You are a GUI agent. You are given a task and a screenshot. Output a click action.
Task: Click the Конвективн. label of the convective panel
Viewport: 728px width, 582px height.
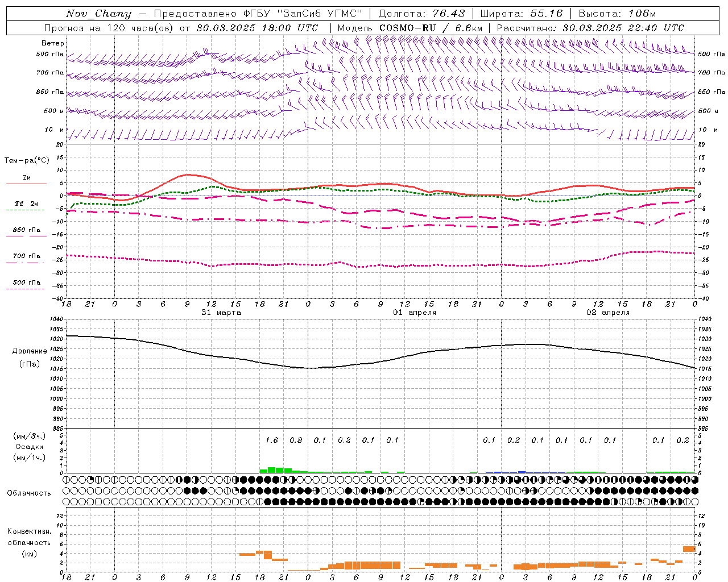click(x=30, y=531)
